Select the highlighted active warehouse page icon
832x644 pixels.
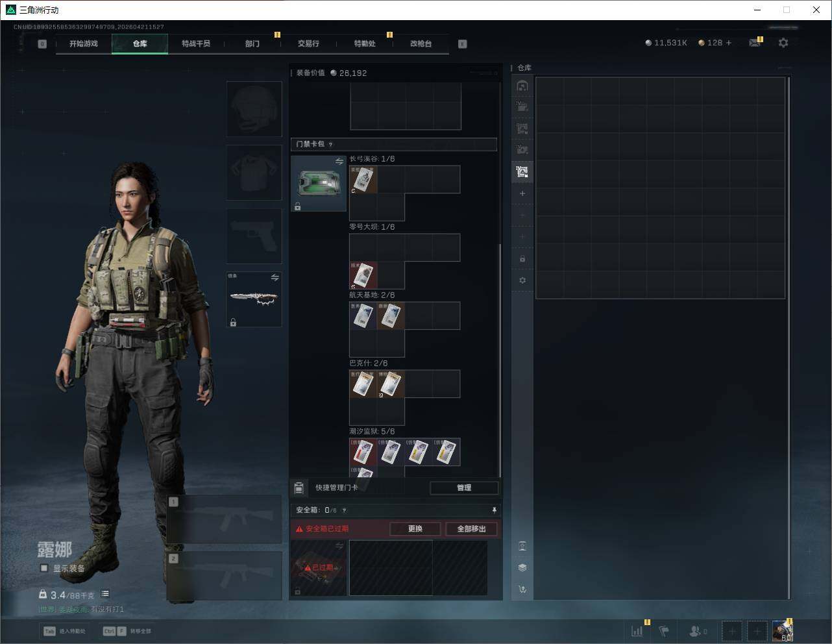(522, 171)
